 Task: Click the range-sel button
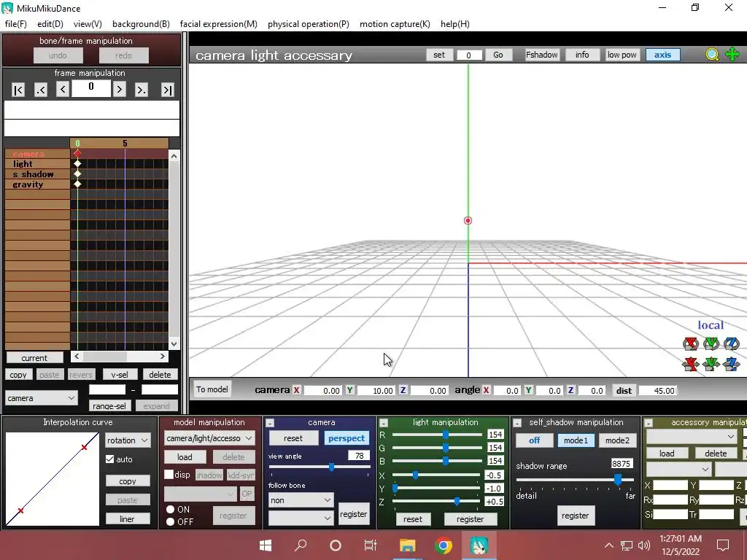tap(109, 405)
